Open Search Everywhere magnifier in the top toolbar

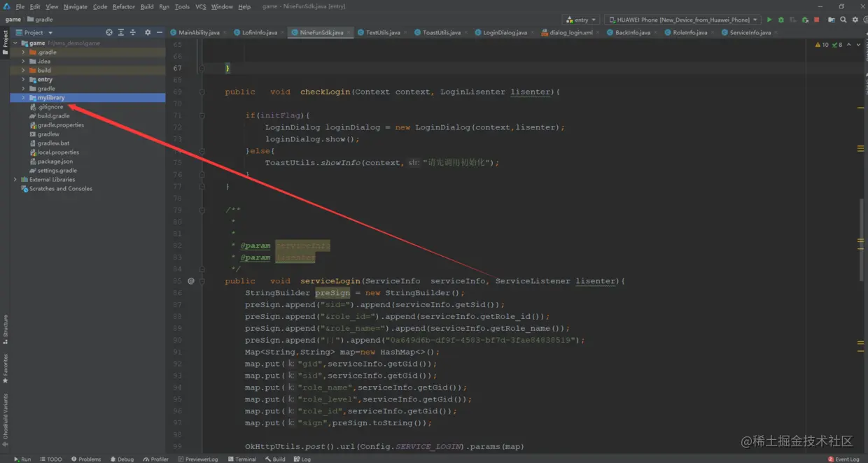[843, 20]
